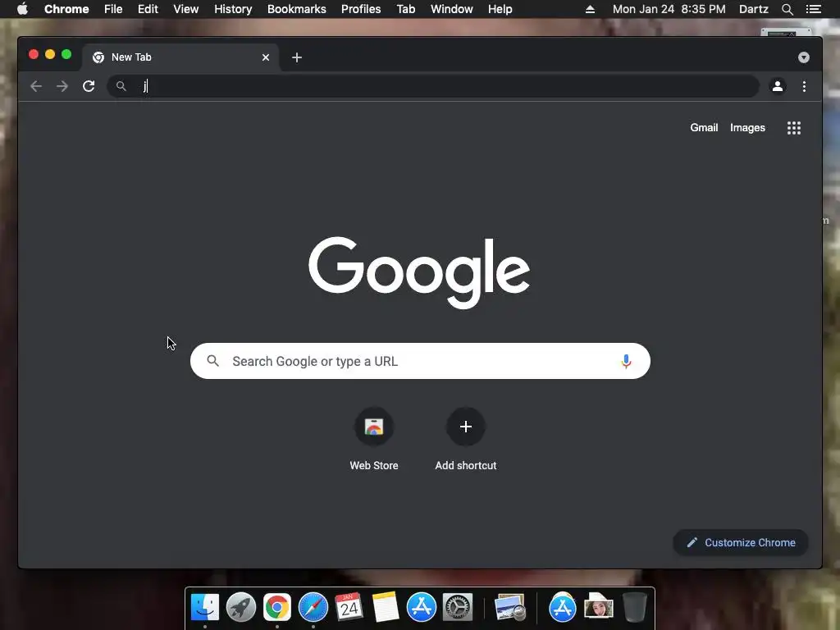Open Calendar from the Dock
This screenshot has width=840, height=630.
(x=349, y=608)
